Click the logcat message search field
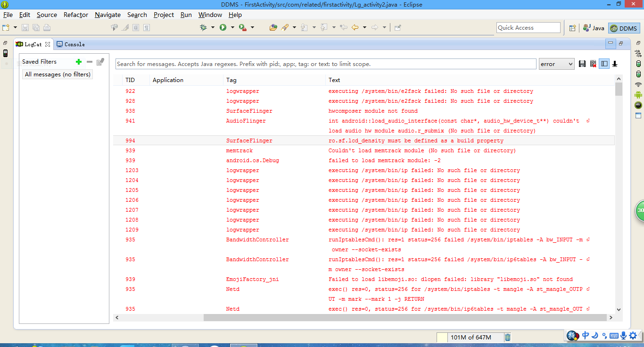 click(x=325, y=64)
